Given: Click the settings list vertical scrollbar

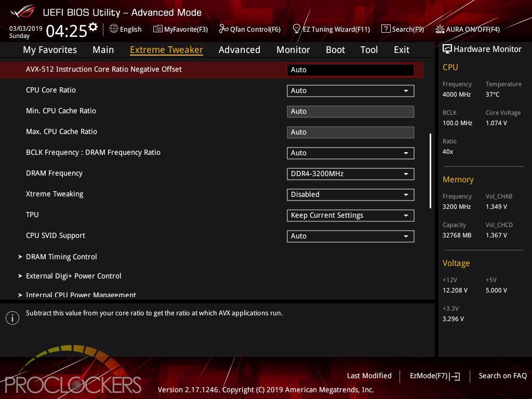Looking at the screenshot, I should 430,171.
